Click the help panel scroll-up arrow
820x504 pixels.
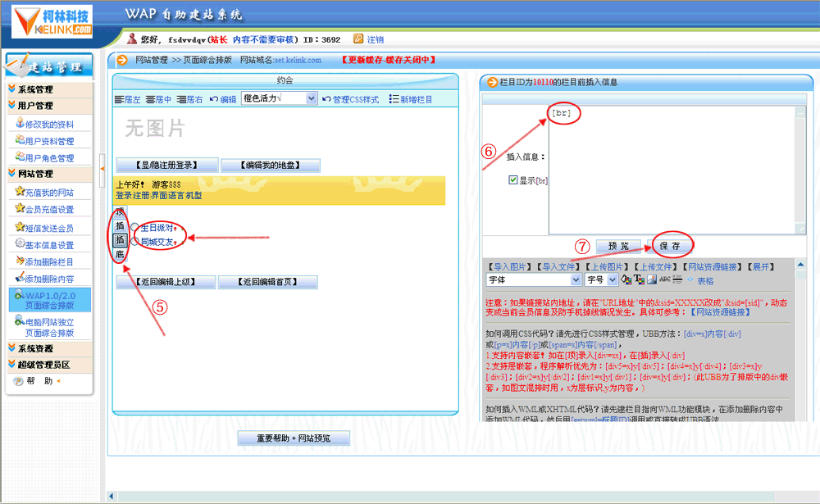800,265
